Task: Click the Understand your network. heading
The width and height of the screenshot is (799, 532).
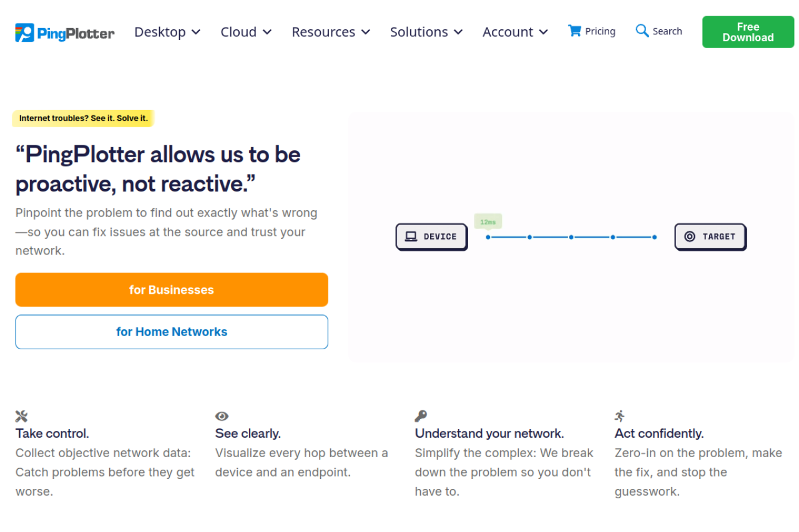Action: [x=489, y=433]
